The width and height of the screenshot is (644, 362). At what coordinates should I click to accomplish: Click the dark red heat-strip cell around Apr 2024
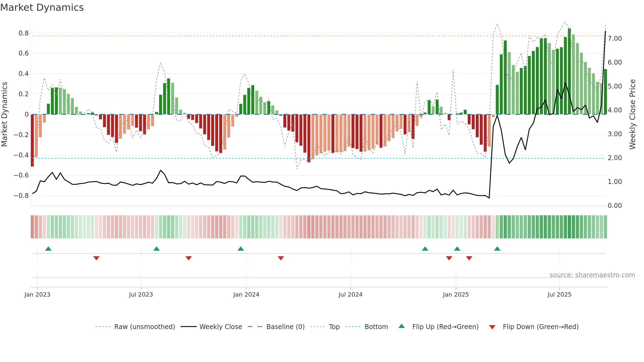[x=309, y=227]
